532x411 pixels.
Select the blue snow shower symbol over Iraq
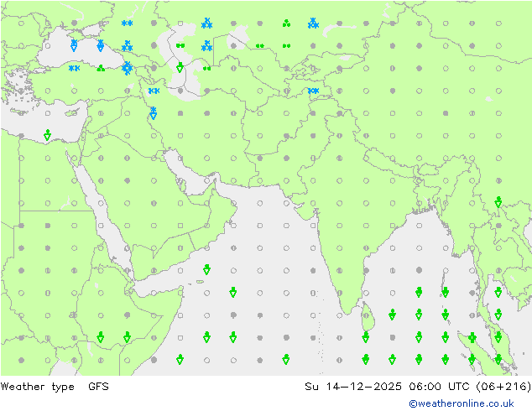[x=154, y=113]
